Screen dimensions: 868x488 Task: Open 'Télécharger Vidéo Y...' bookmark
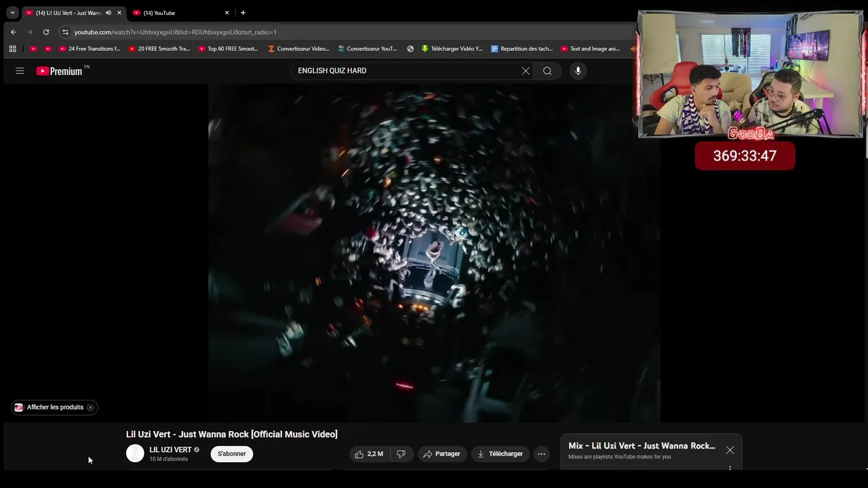452,49
